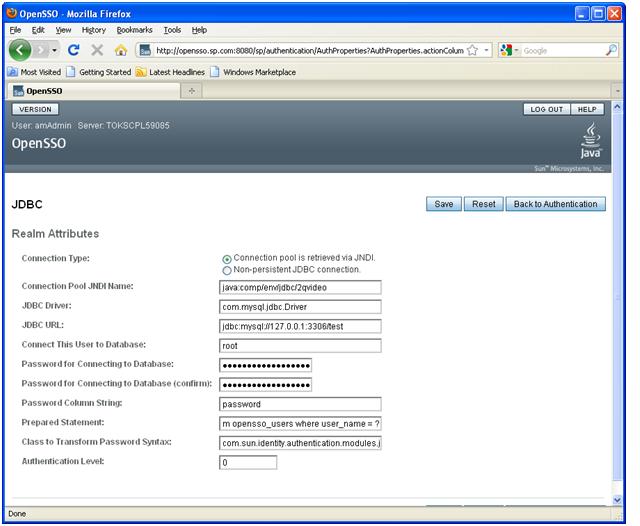Click the VERSION button
Viewport: 640px width, 526px height.
click(x=35, y=109)
